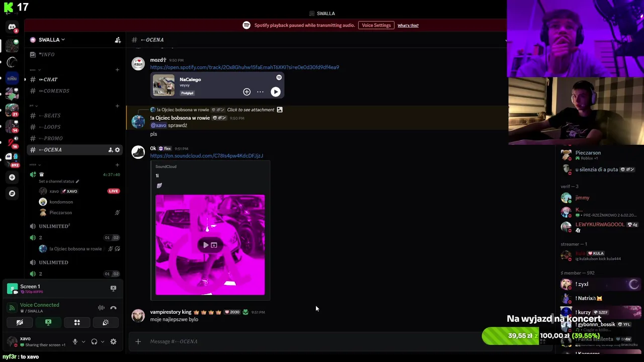
Task: Create a channel in the voice category
Action: pos(117,164)
